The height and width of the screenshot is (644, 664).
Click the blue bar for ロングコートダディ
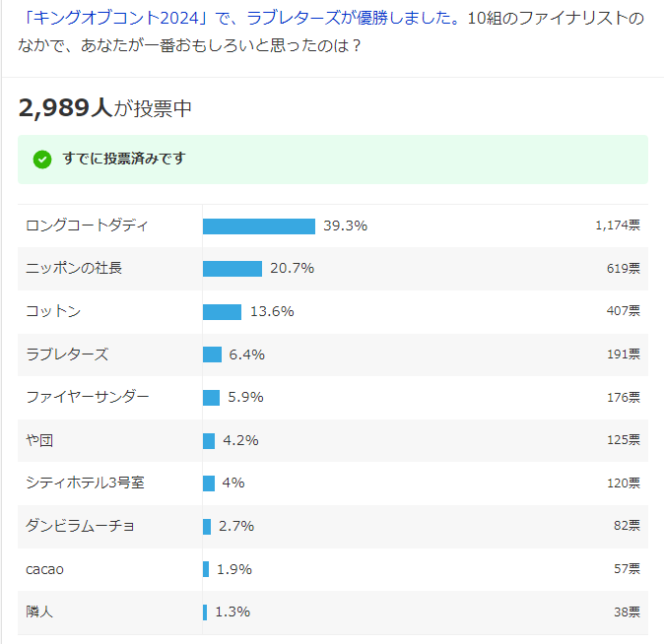click(259, 226)
